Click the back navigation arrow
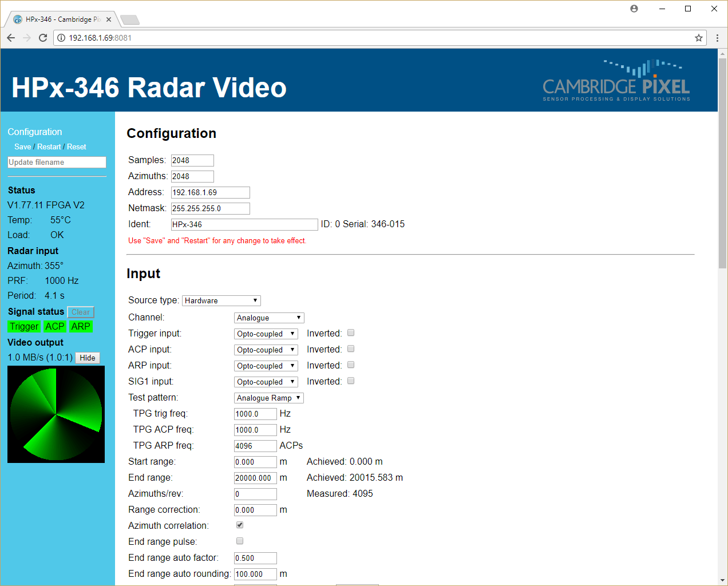Viewport: 728px width, 586px height. point(10,38)
